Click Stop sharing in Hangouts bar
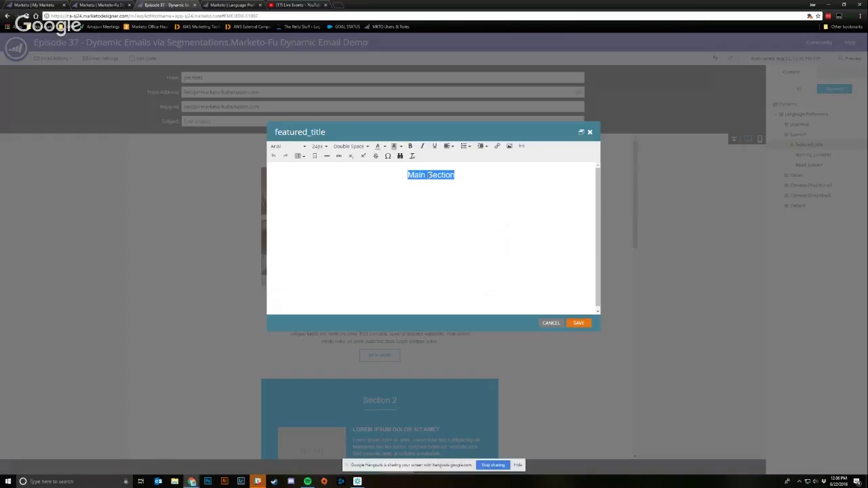 pyautogui.click(x=493, y=465)
